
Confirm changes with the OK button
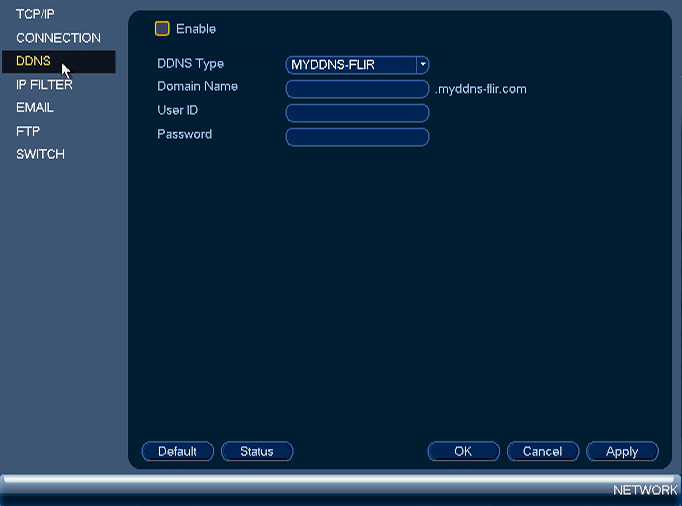(x=463, y=451)
